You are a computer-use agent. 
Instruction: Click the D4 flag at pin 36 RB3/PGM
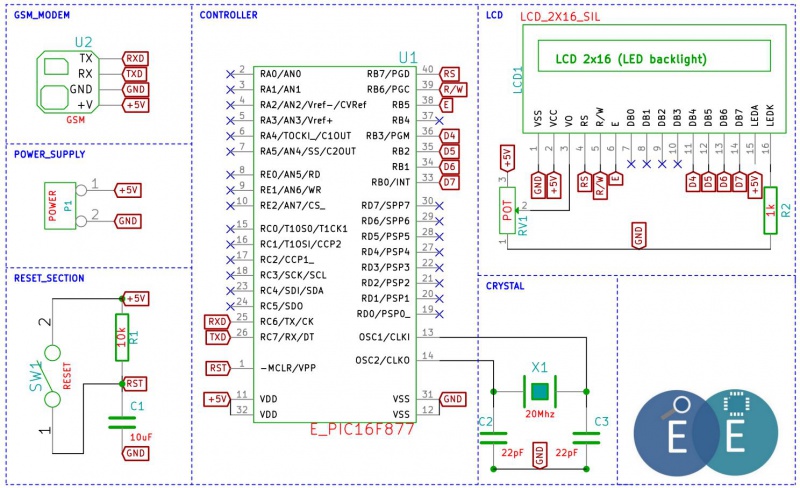click(449, 136)
